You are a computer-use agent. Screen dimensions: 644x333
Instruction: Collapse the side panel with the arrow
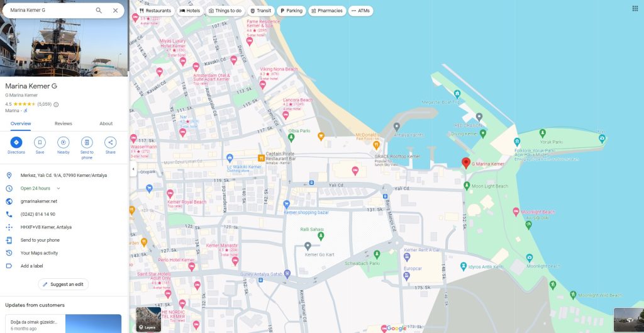click(133, 169)
